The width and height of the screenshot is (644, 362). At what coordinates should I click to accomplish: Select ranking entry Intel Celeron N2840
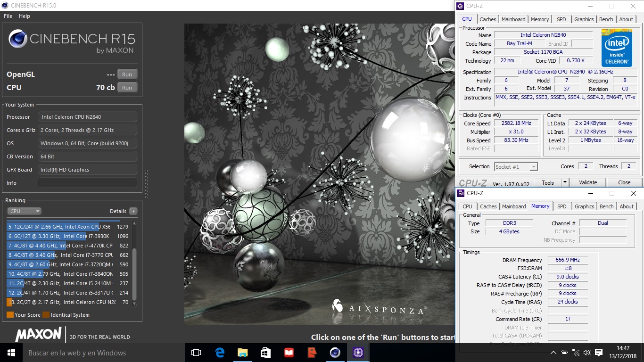pos(68,302)
